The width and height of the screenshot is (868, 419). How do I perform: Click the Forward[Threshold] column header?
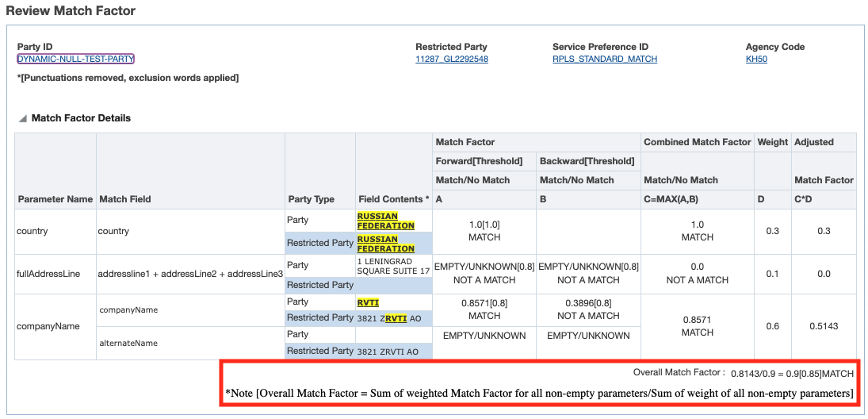pyautogui.click(x=484, y=161)
